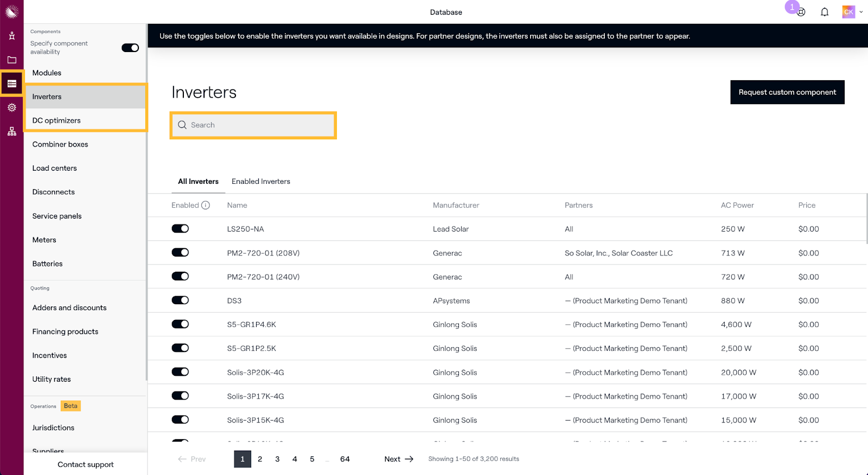Click the CK user avatar
868x475 pixels.
click(848, 12)
